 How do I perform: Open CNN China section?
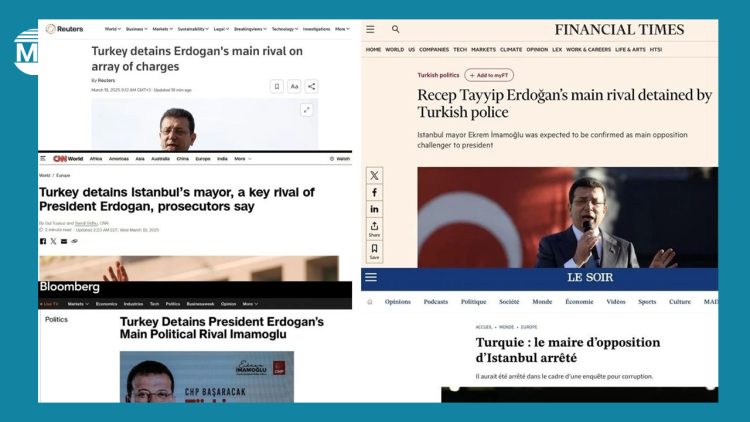pos(183,158)
